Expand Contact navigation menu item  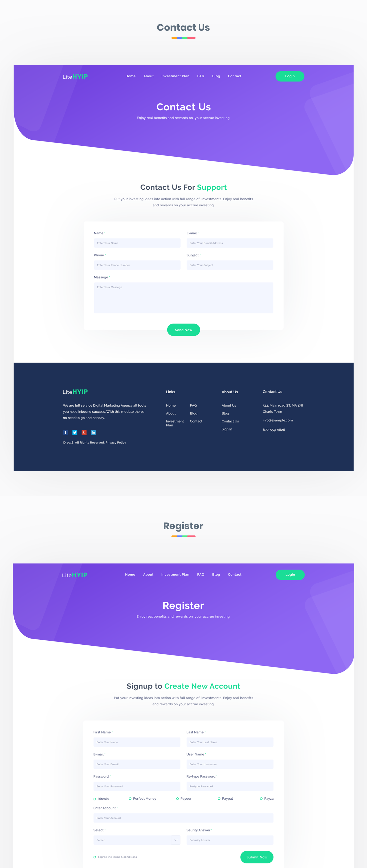(234, 76)
